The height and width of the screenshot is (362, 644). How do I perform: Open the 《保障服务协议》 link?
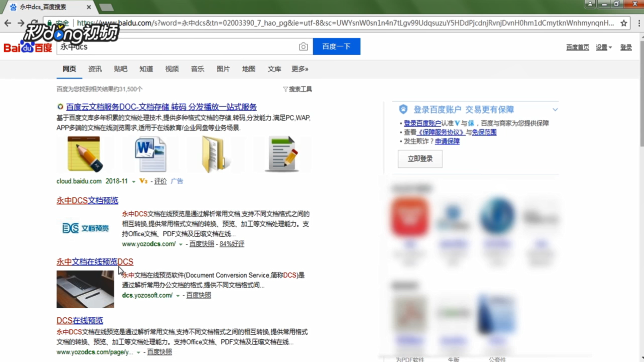(x=441, y=132)
